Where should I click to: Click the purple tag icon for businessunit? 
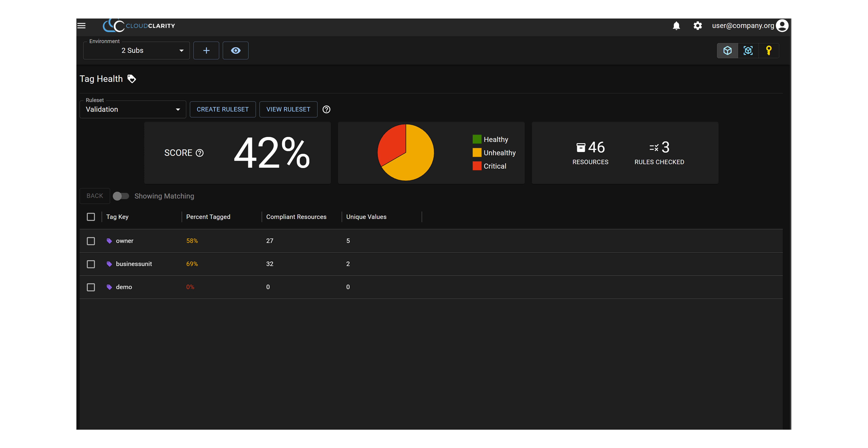pyautogui.click(x=109, y=264)
